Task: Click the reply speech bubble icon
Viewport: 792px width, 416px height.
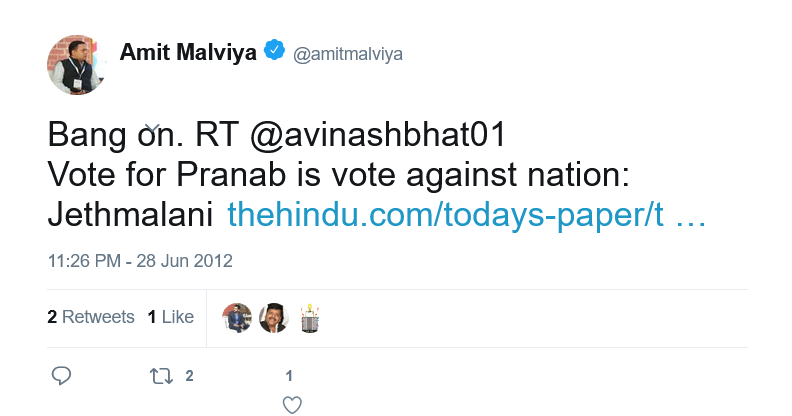Action: 62,376
